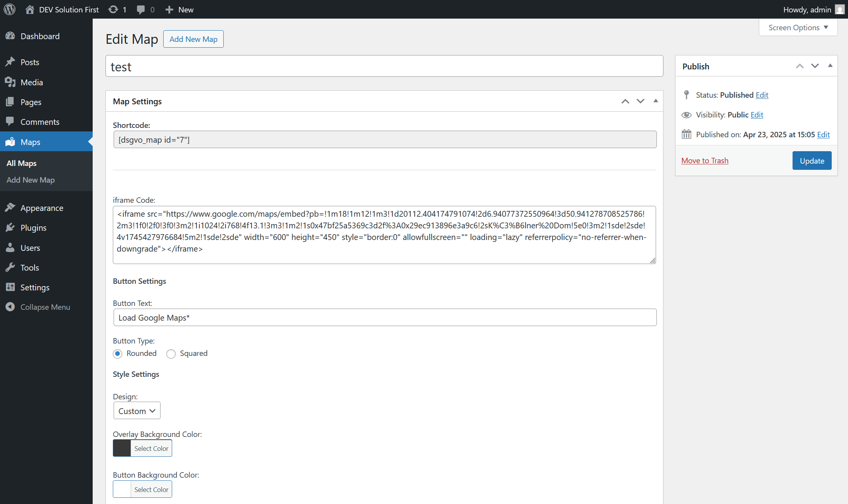Collapse the Publish panel with triangle toggle
The width and height of the screenshot is (848, 504).
point(830,66)
